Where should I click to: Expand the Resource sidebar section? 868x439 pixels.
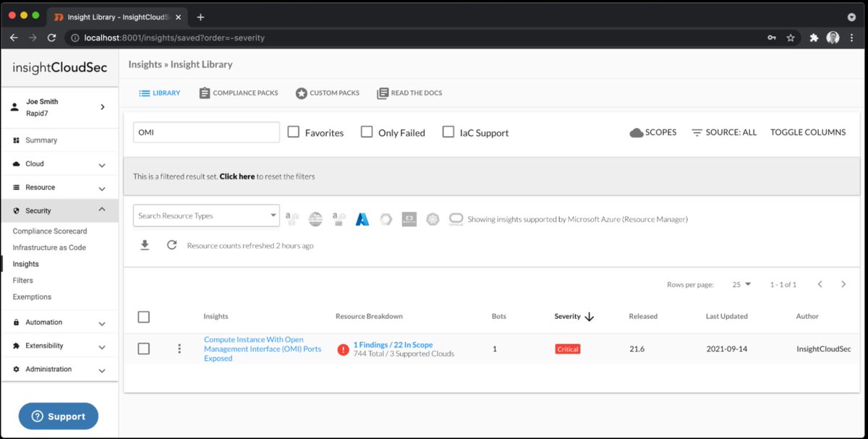tap(59, 187)
